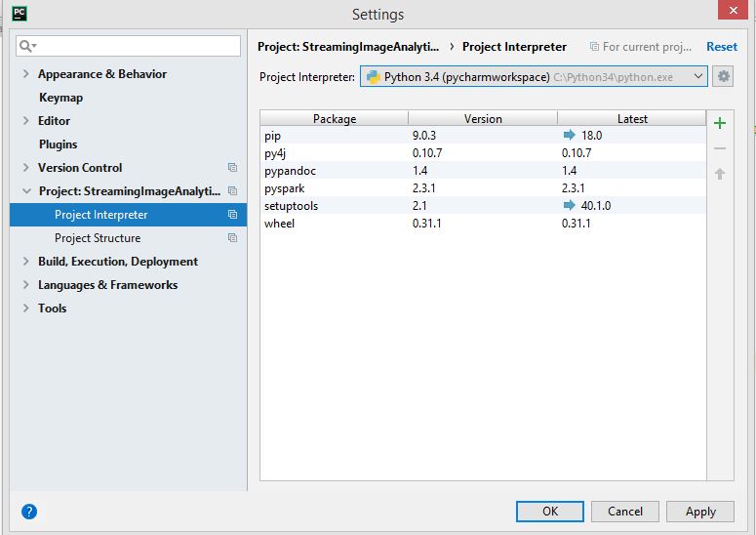
Task: Click latest version 40.1.0 cell
Action: 595,206
